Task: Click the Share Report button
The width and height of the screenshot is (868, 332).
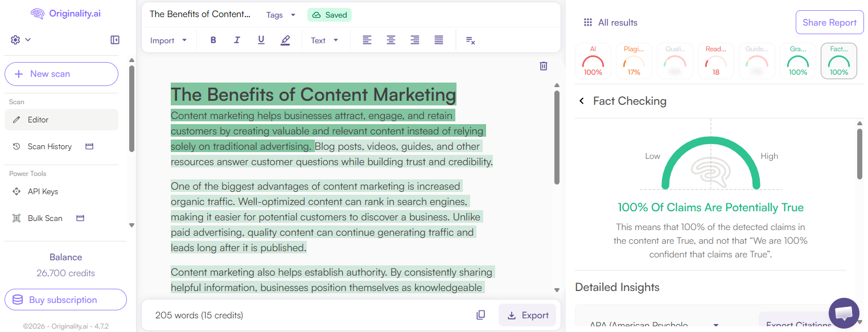Action: (829, 23)
